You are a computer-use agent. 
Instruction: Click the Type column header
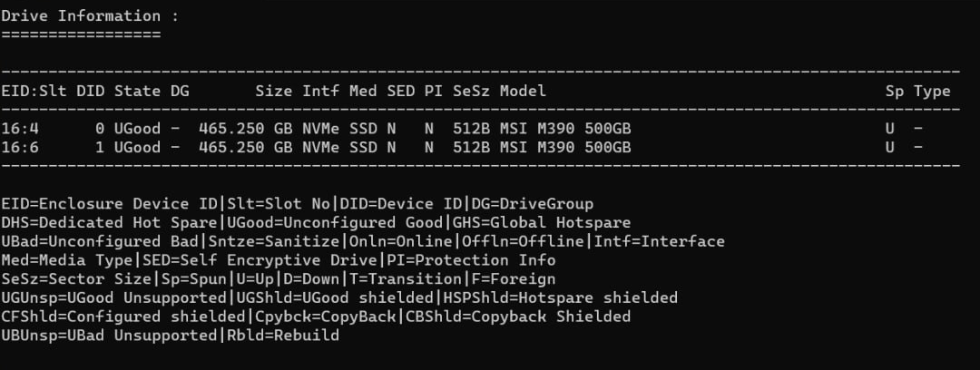(x=932, y=91)
